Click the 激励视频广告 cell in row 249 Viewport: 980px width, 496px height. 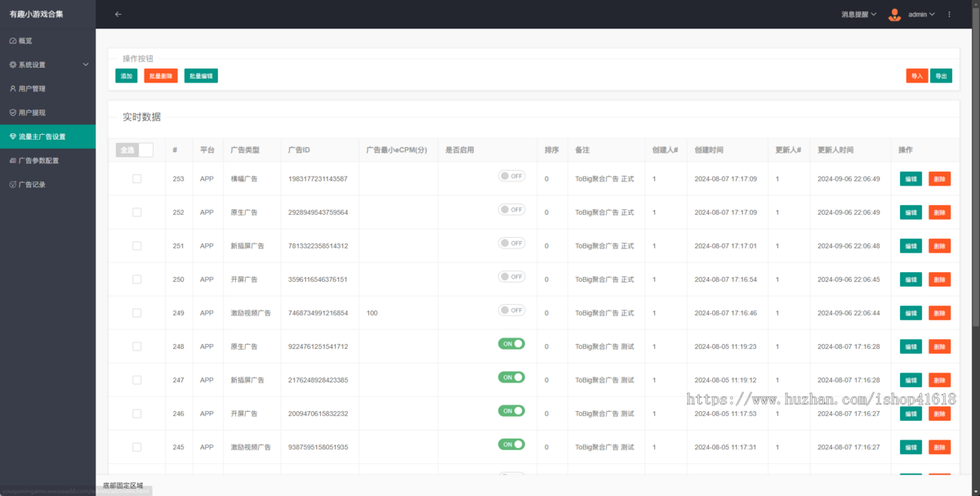[251, 313]
